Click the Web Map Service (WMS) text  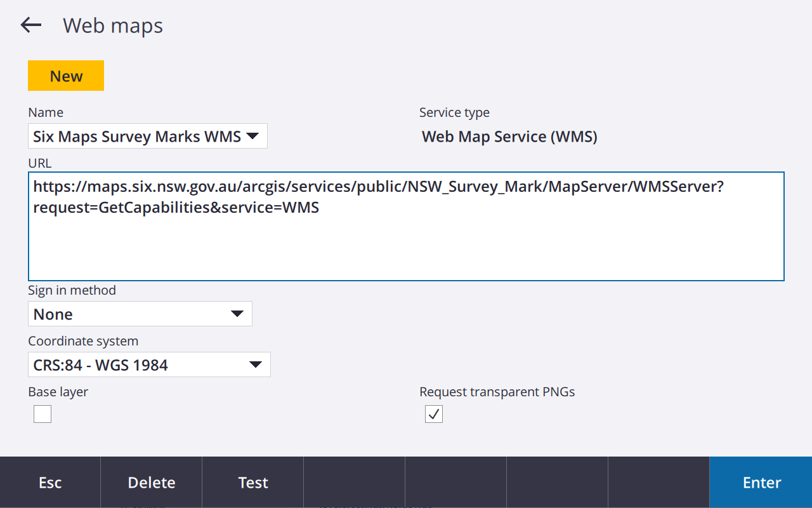pyautogui.click(x=509, y=137)
